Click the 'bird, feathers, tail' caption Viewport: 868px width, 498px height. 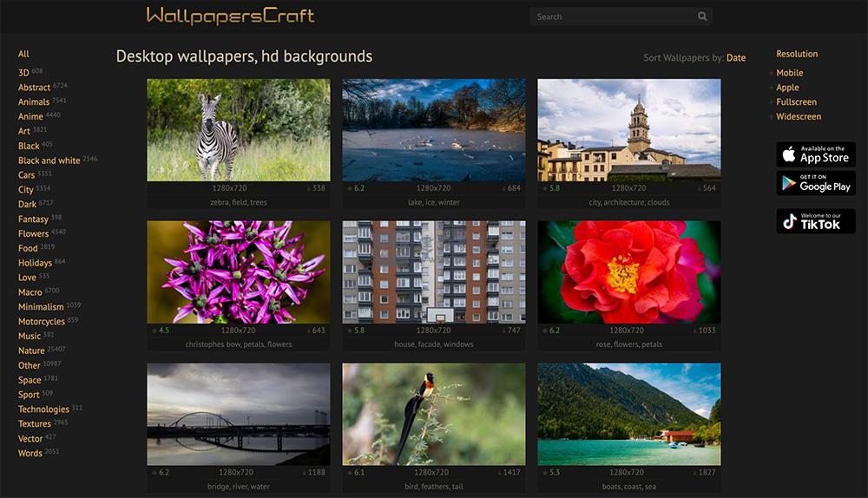point(434,487)
